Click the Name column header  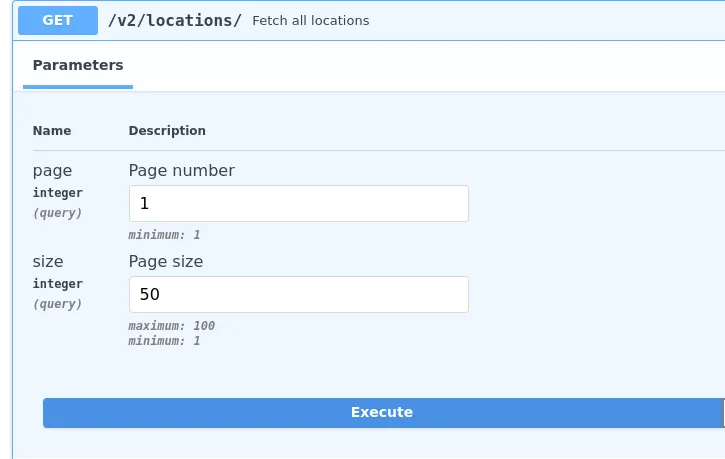pyautogui.click(x=52, y=131)
